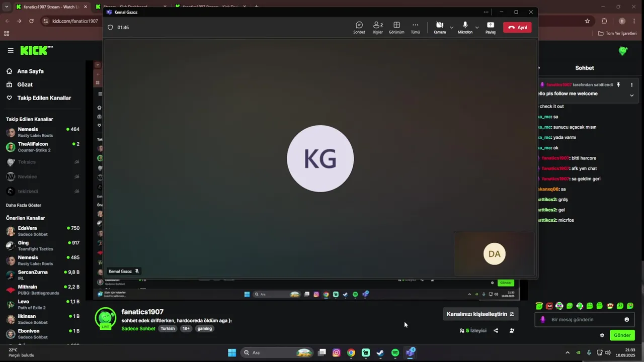The height and width of the screenshot is (362, 644).
Task: Toggle the Mikrofon in Teams call
Action: click(x=465, y=28)
